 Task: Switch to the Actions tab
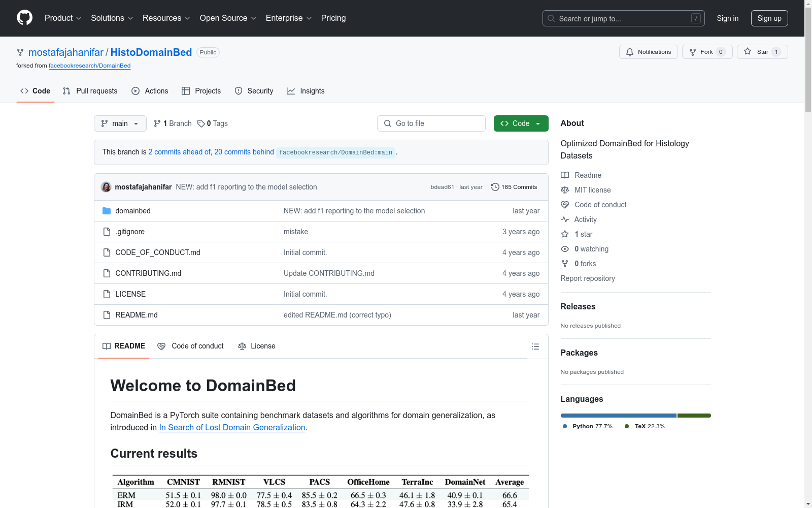[150, 91]
